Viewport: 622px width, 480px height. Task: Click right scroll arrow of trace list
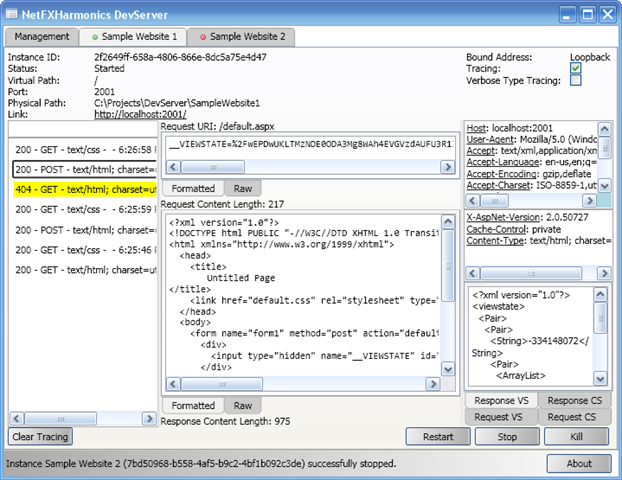pyautogui.click(x=149, y=419)
